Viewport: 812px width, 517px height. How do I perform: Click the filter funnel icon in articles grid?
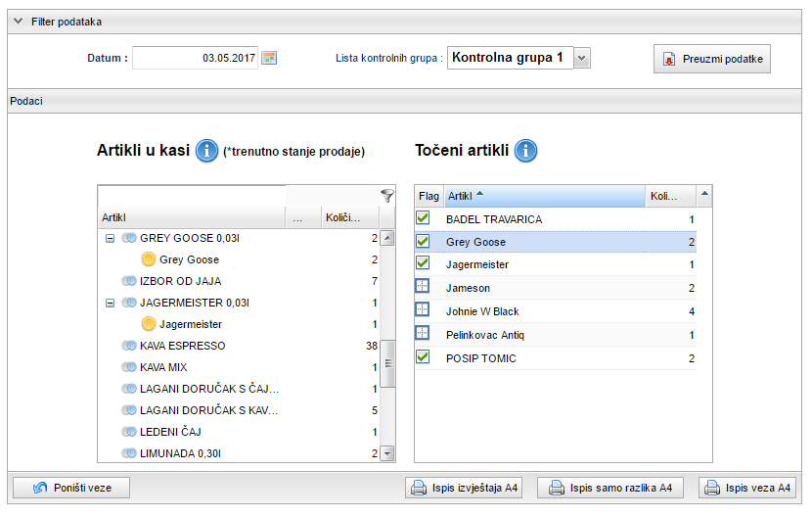386,196
